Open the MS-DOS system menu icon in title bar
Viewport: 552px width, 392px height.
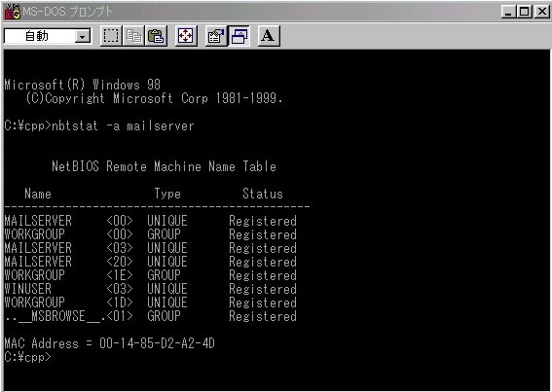click(13, 12)
